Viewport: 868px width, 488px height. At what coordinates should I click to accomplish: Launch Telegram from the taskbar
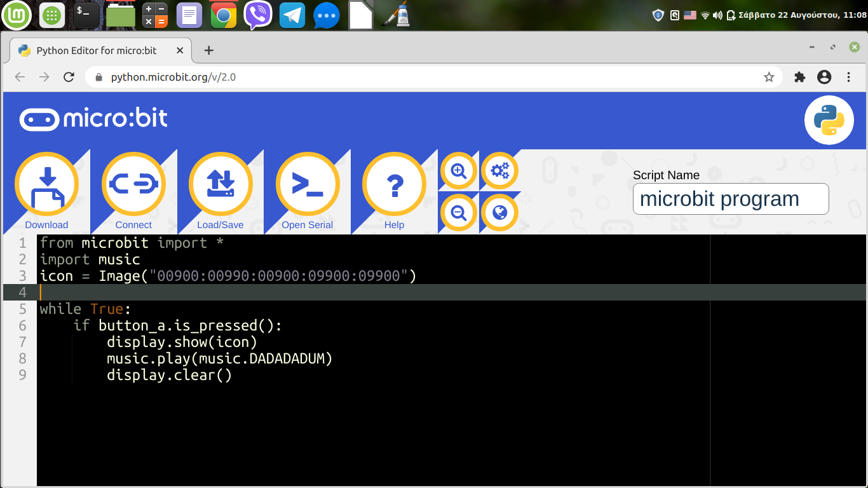click(292, 15)
